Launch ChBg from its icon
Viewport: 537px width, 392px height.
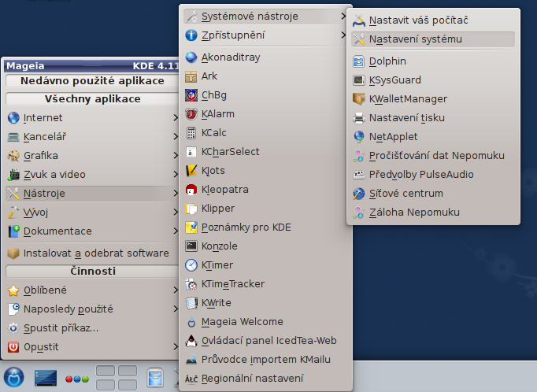coord(191,94)
